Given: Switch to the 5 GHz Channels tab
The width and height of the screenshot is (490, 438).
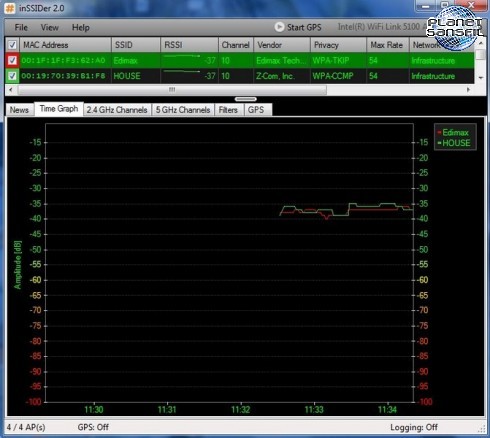Looking at the screenshot, I should [x=183, y=110].
